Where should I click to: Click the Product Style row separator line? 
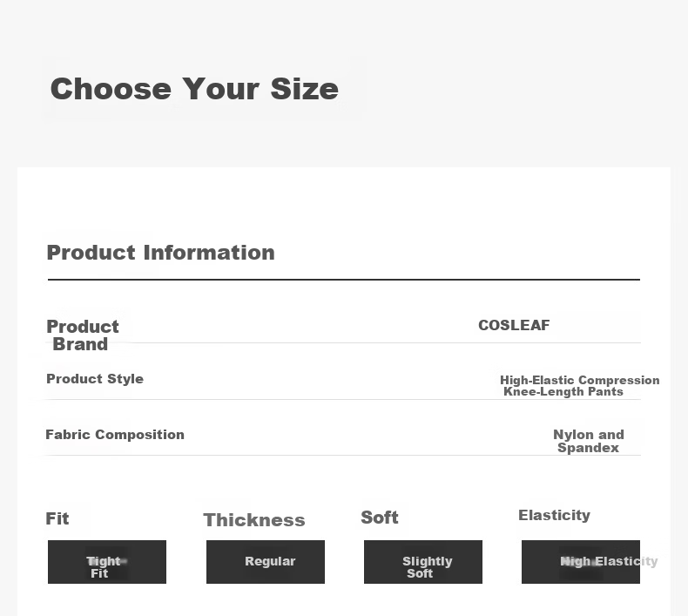(x=344, y=399)
